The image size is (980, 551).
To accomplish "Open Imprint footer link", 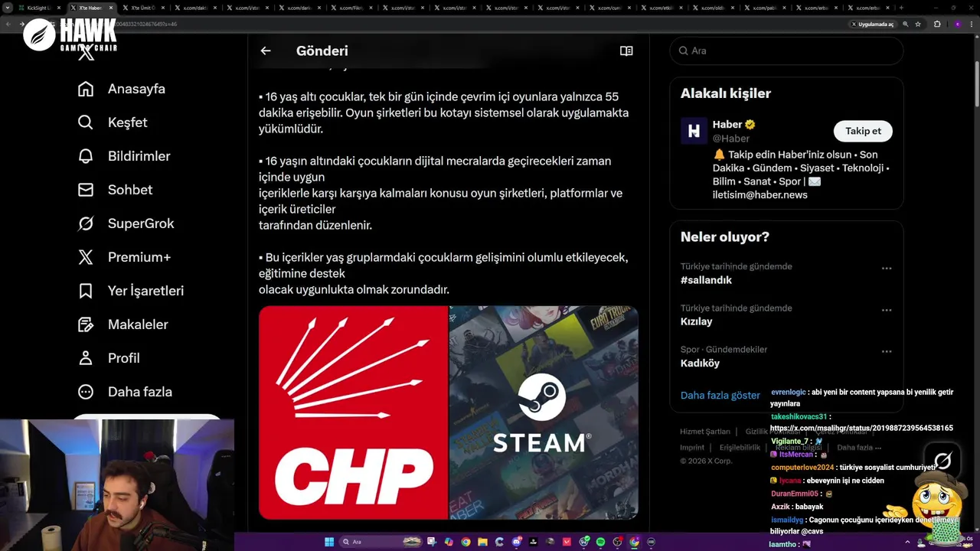I will pyautogui.click(x=692, y=448).
